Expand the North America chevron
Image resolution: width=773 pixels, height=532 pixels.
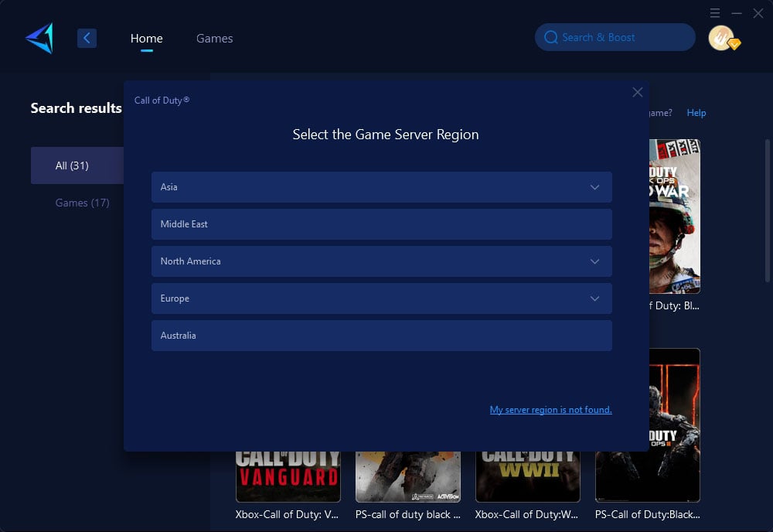click(x=595, y=261)
